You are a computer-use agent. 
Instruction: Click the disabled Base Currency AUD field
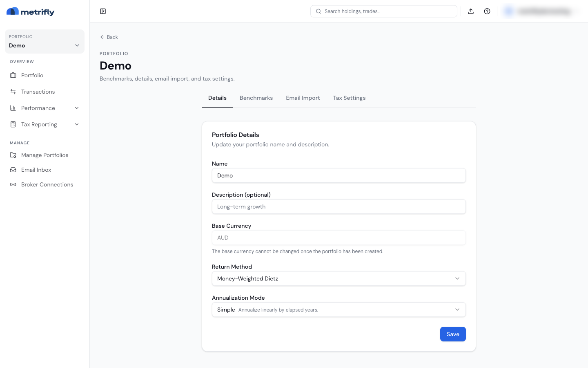[x=339, y=238]
